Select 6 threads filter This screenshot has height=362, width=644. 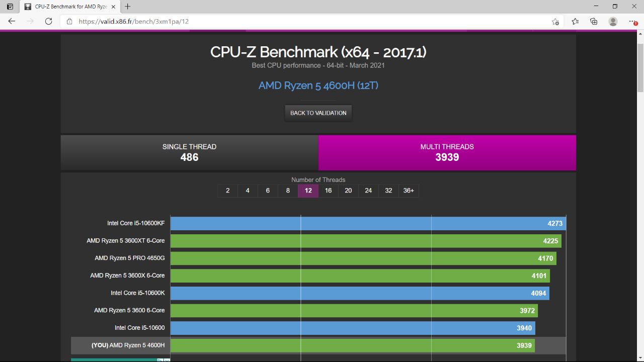click(268, 191)
